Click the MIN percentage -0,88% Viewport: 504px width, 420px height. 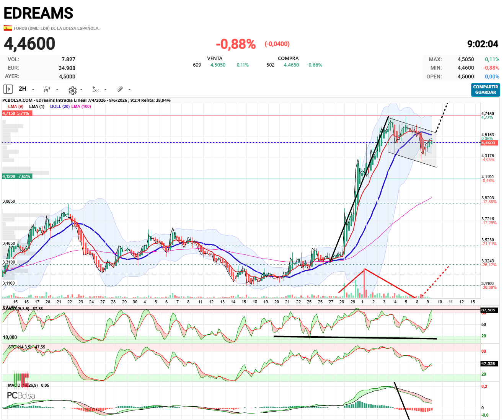[x=491, y=68]
